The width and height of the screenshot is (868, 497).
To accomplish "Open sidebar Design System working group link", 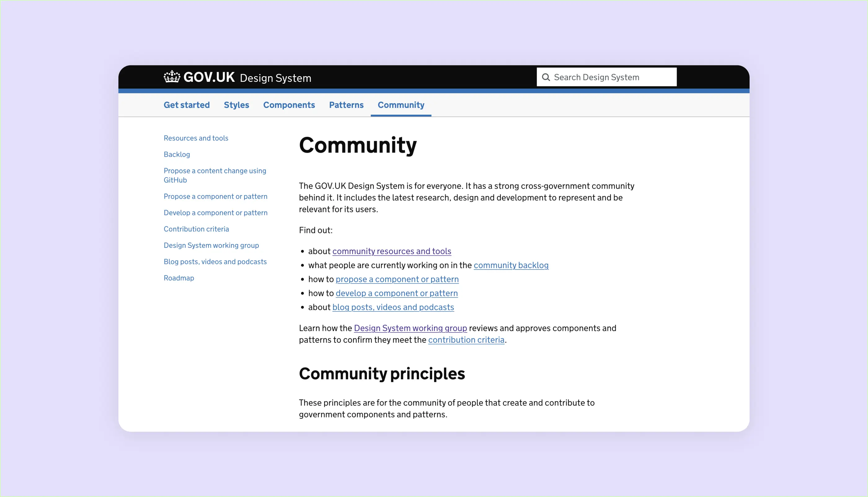I will [x=211, y=245].
